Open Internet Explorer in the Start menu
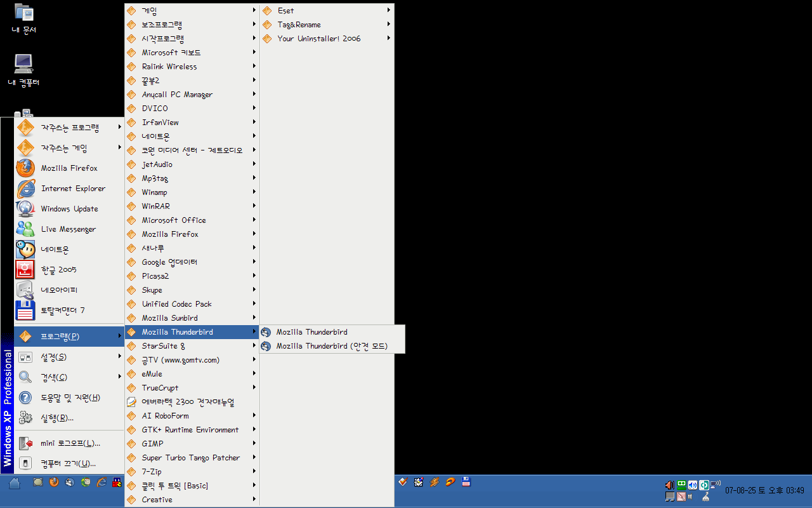This screenshot has width=812, height=508. 69,189
